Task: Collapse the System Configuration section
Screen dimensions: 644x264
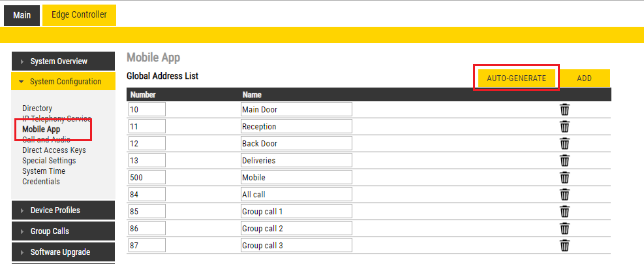Action: click(x=64, y=82)
